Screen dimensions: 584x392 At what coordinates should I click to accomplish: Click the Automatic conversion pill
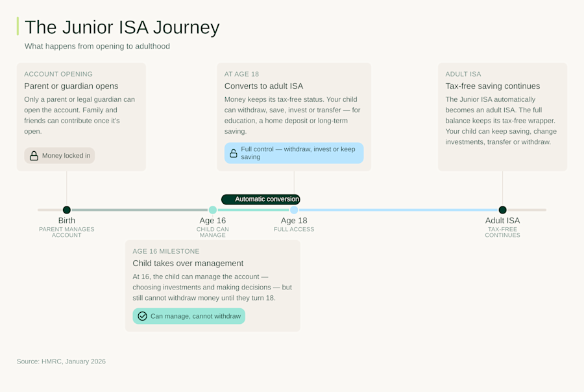click(261, 199)
